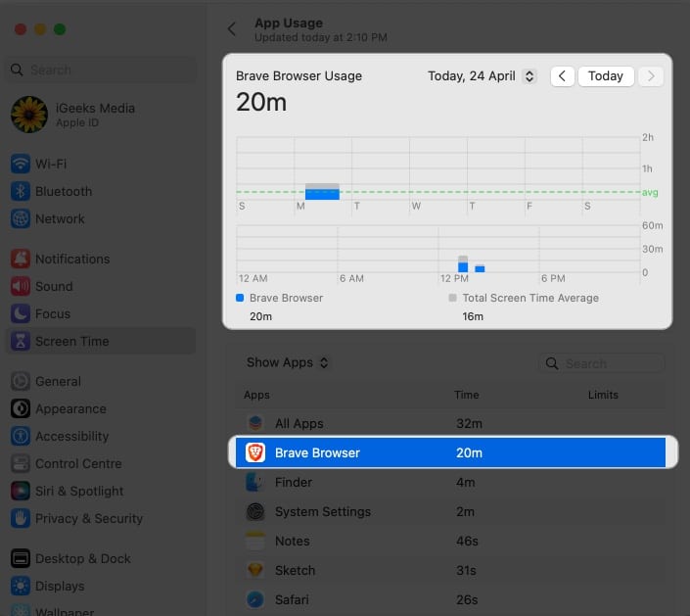
Task: Focus the sidebar Search field
Action: tap(101, 70)
